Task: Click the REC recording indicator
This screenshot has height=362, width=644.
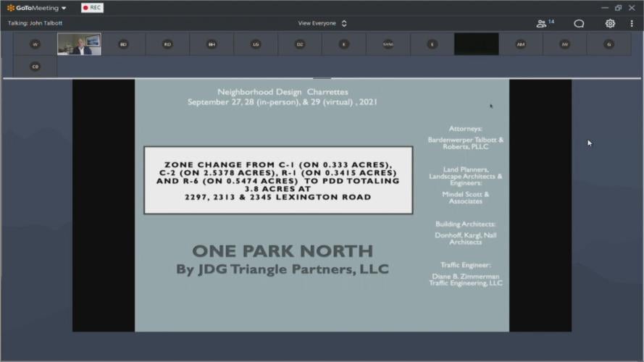Action: point(92,8)
